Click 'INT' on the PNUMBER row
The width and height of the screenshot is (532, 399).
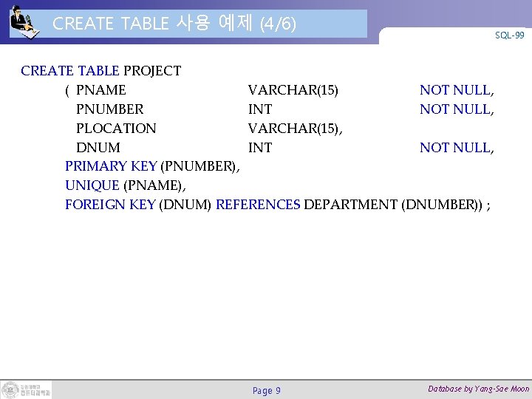(260, 109)
